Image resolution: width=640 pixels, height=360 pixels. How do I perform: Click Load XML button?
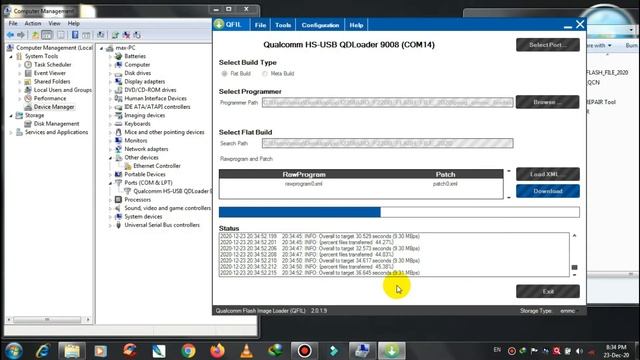[548, 174]
